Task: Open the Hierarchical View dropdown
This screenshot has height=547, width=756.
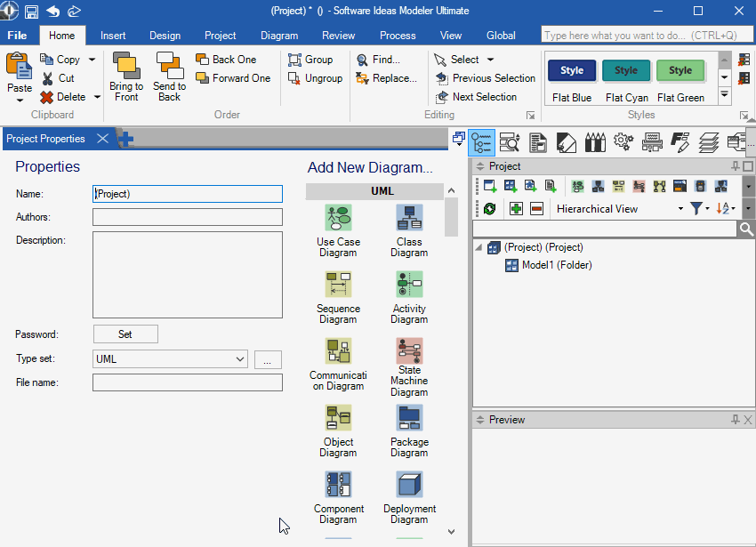Action: 680,209
